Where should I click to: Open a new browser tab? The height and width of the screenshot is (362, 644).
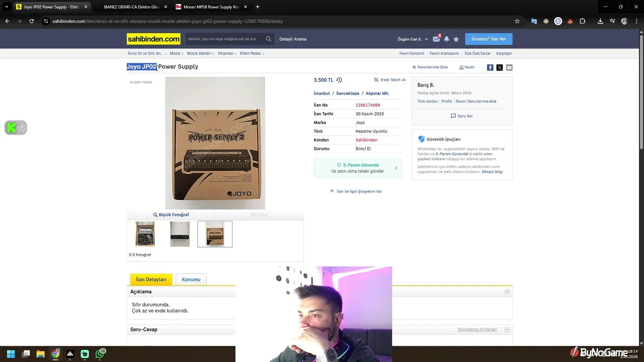click(258, 7)
